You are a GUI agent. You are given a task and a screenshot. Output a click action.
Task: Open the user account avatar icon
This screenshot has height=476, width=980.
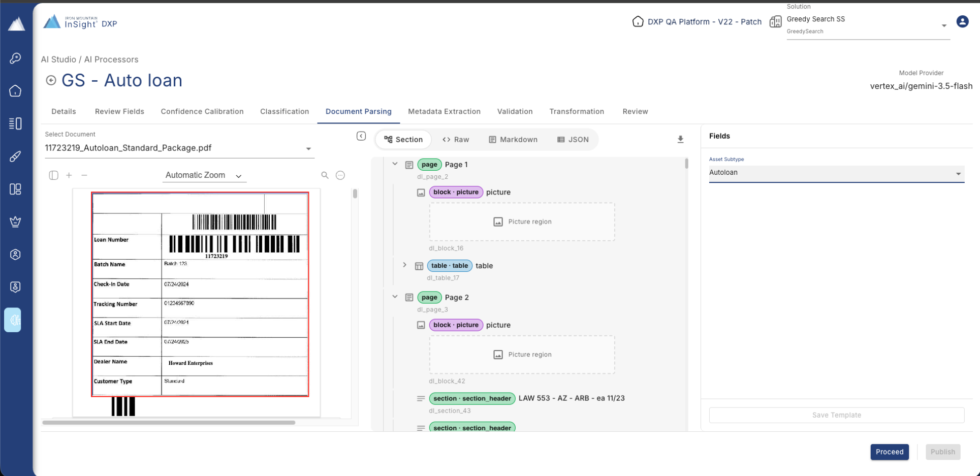pos(962,21)
